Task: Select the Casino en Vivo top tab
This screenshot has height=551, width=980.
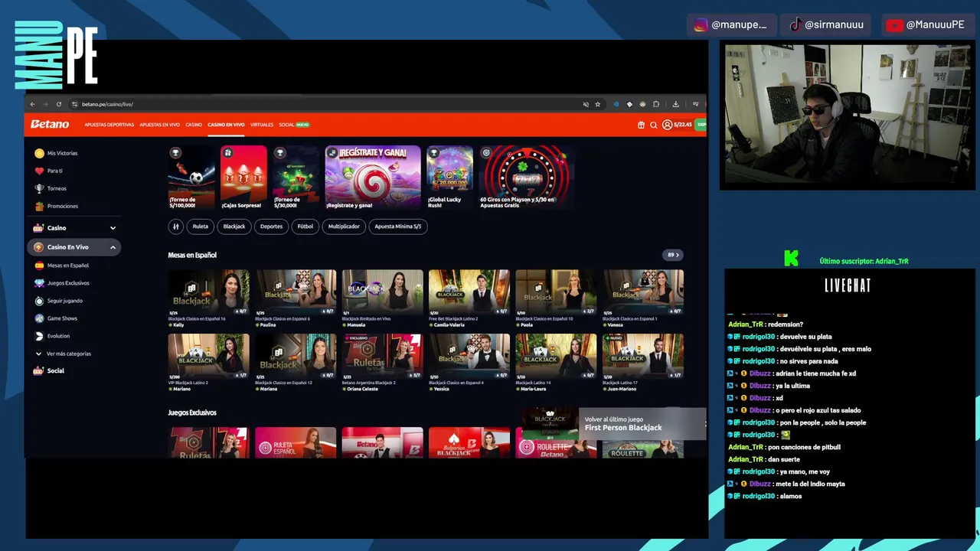Action: click(x=226, y=125)
